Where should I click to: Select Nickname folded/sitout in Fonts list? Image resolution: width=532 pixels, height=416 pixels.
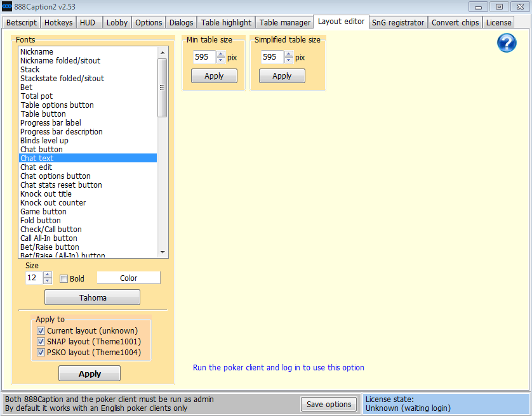(88, 60)
